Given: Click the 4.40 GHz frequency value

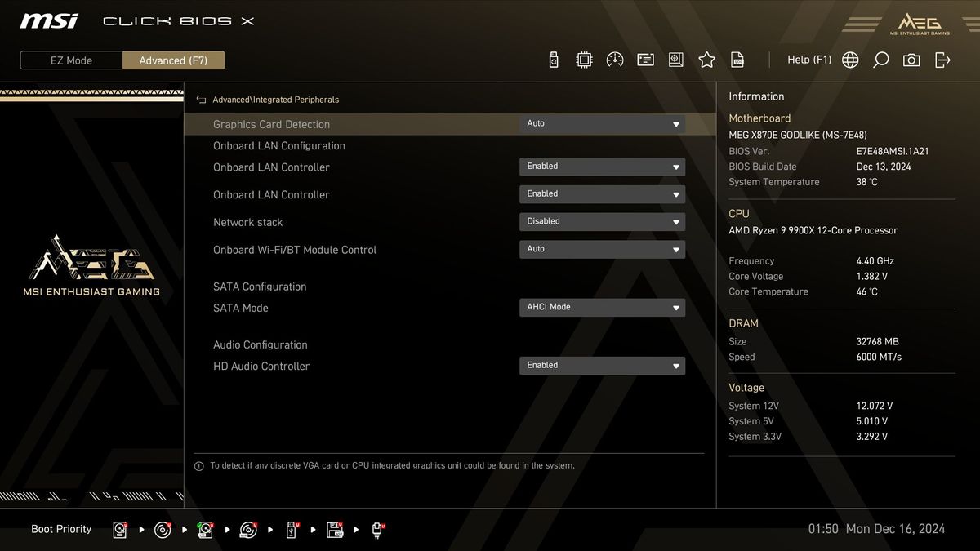Looking at the screenshot, I should click(x=875, y=261).
